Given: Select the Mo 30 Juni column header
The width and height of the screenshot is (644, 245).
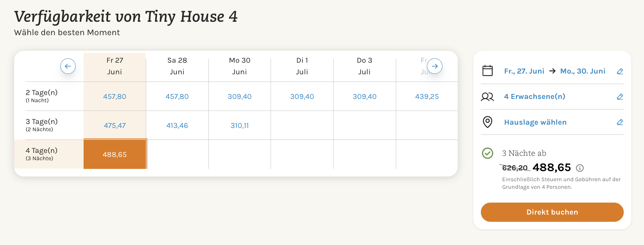Looking at the screenshot, I should [240, 66].
